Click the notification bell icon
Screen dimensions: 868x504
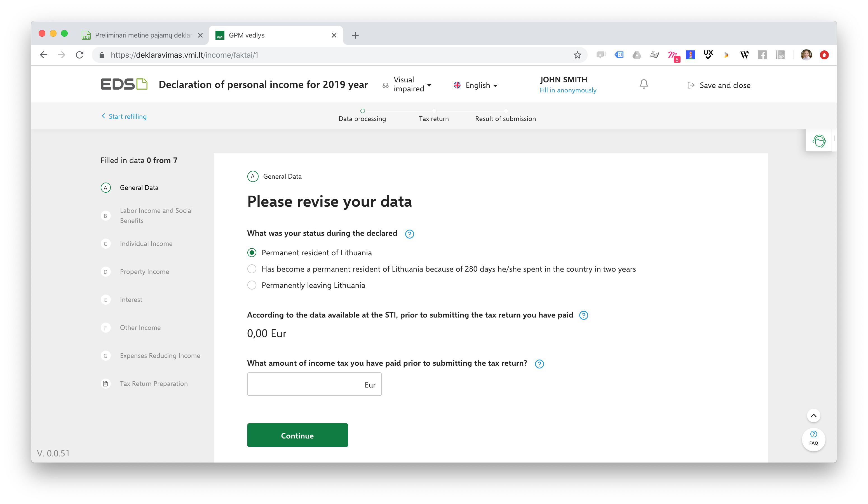coord(643,84)
